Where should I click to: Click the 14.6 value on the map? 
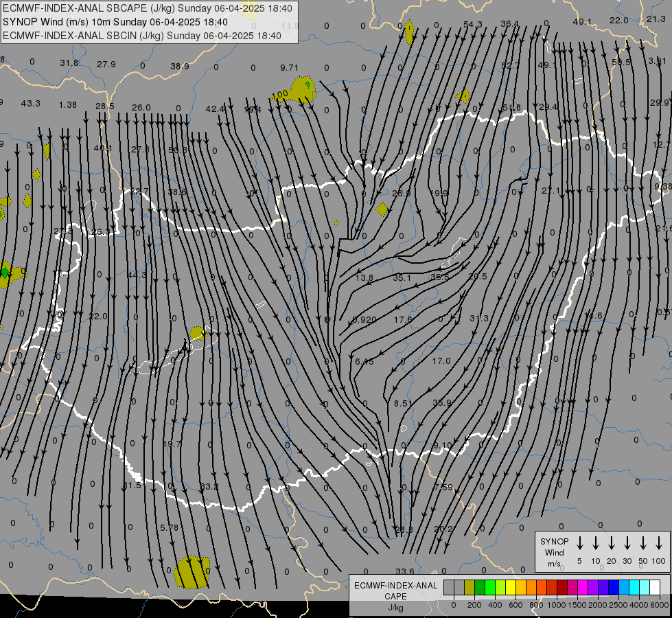coord(593,316)
